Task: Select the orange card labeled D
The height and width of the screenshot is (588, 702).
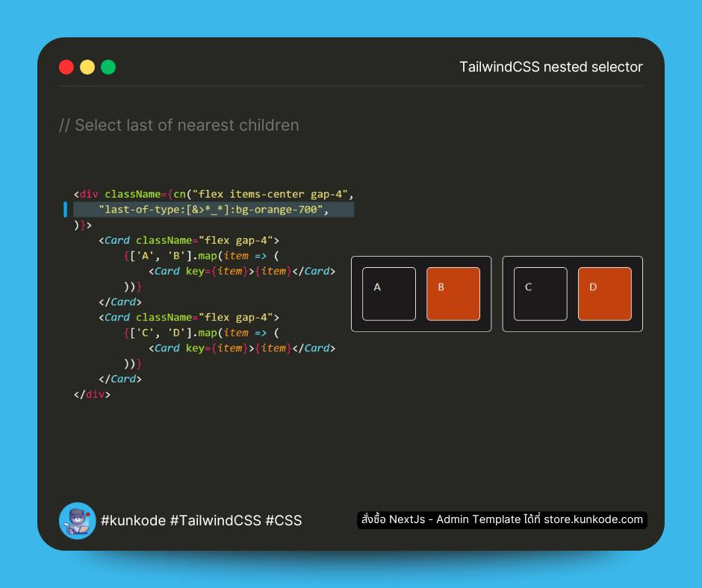Action: pyautogui.click(x=605, y=294)
